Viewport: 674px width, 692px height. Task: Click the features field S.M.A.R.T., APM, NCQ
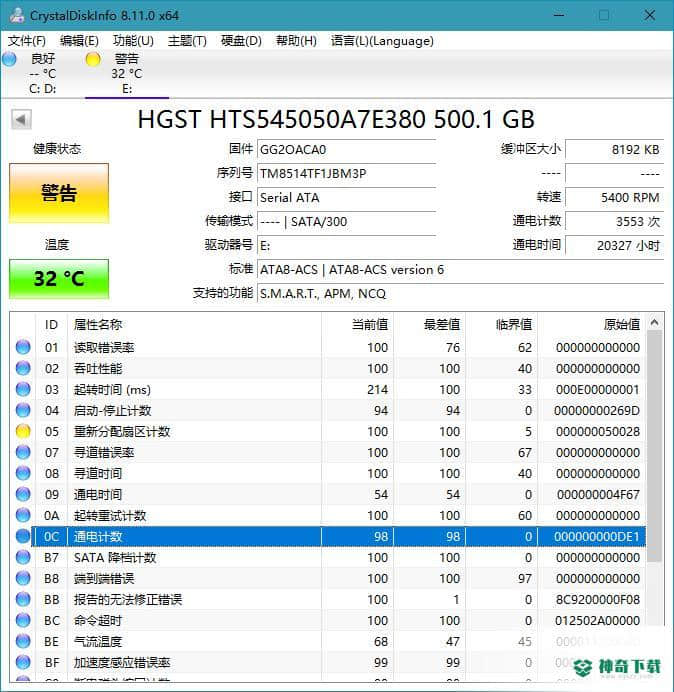pyautogui.click(x=460, y=293)
